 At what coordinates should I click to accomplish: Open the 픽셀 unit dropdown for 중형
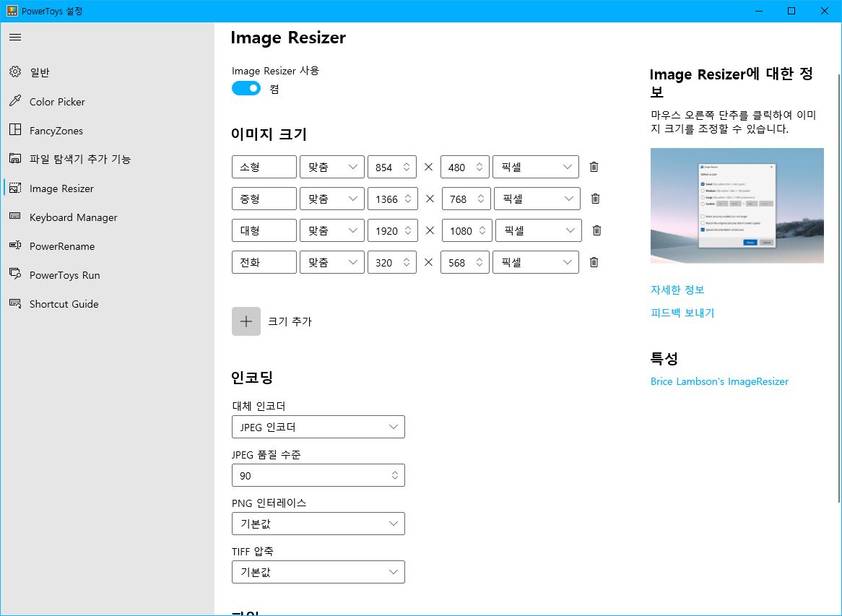pyautogui.click(x=537, y=199)
